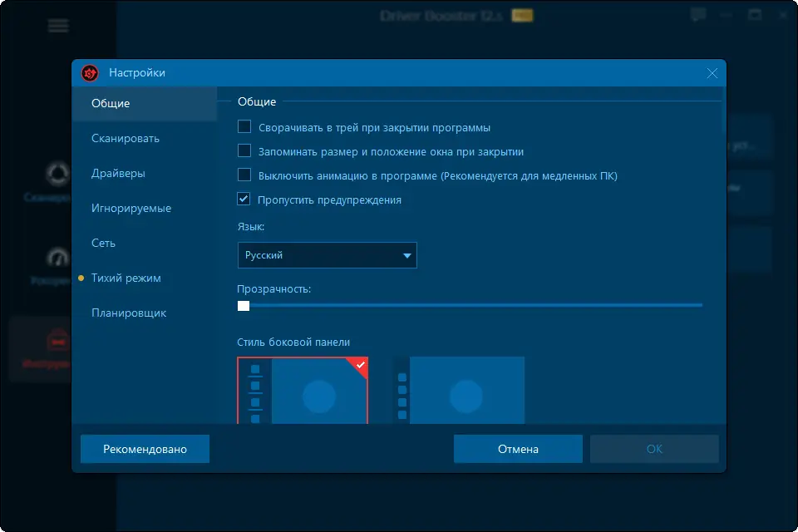
Task: Click the red checkmark corner on selected sidebar style
Action: 359,366
